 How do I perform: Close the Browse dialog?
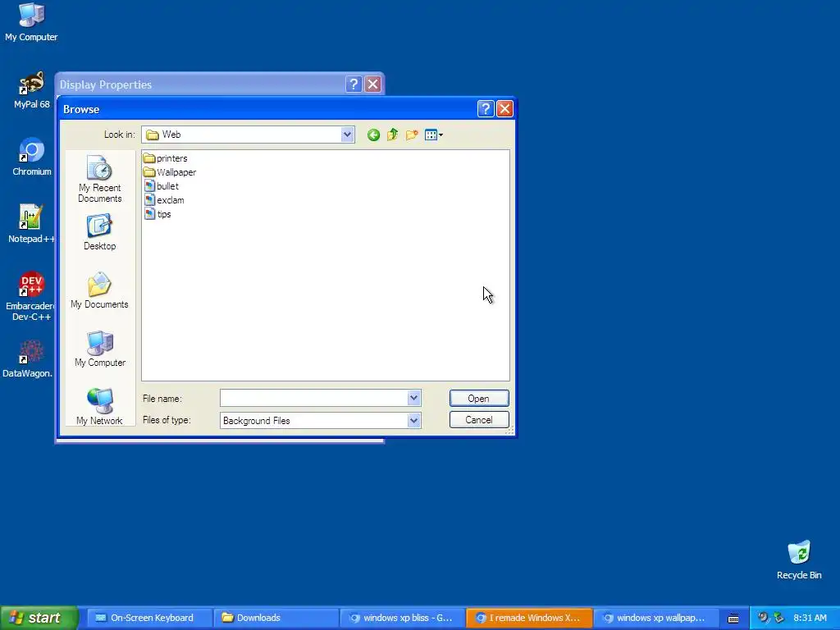click(504, 109)
